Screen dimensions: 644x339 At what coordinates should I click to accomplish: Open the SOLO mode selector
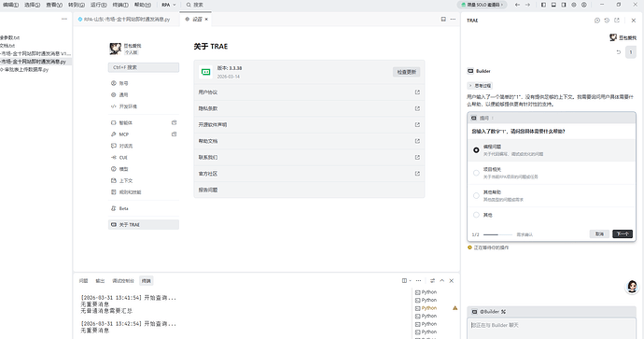(x=483, y=5)
